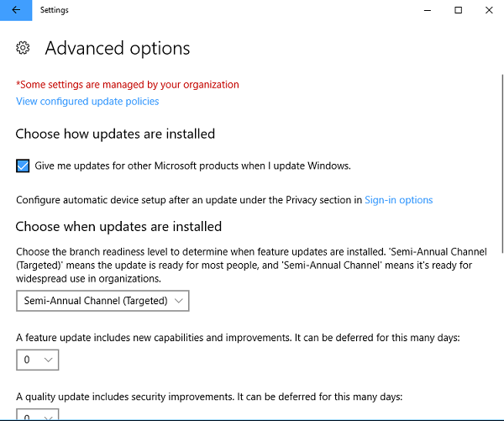Close the Settings window

[x=490, y=10]
